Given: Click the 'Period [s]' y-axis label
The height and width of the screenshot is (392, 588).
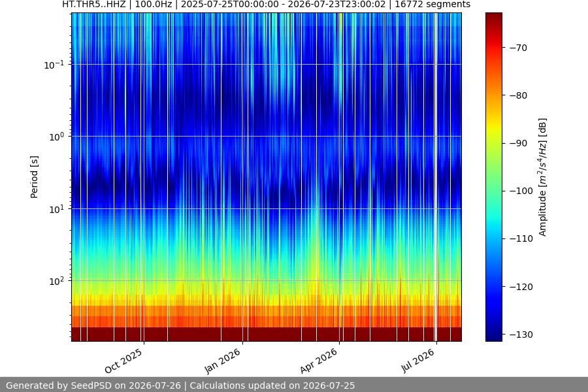Looking at the screenshot, I should click(x=34, y=177).
